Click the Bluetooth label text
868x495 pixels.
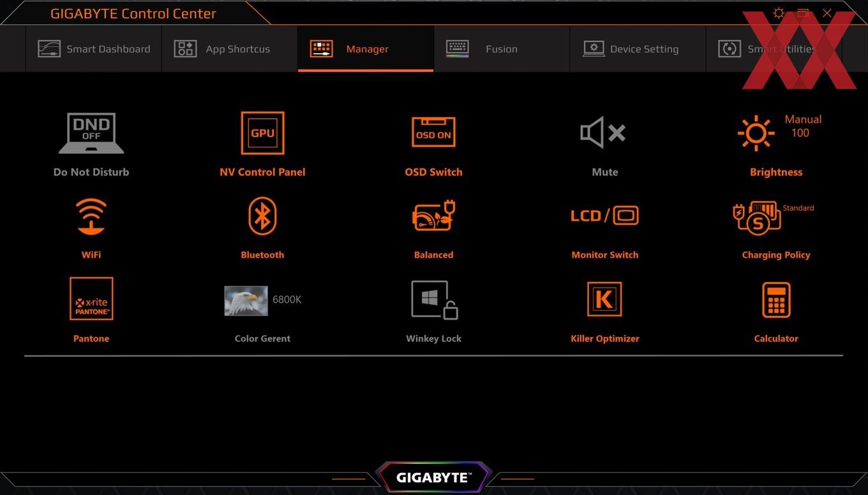coord(262,255)
